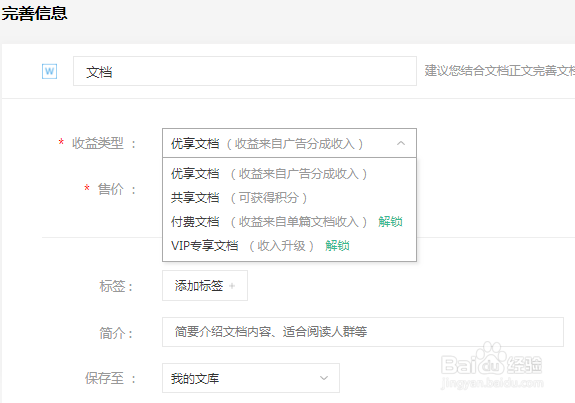The image size is (575, 403).
Task: Select 优享文档 option in the dropdown list
Action: [x=268, y=173]
